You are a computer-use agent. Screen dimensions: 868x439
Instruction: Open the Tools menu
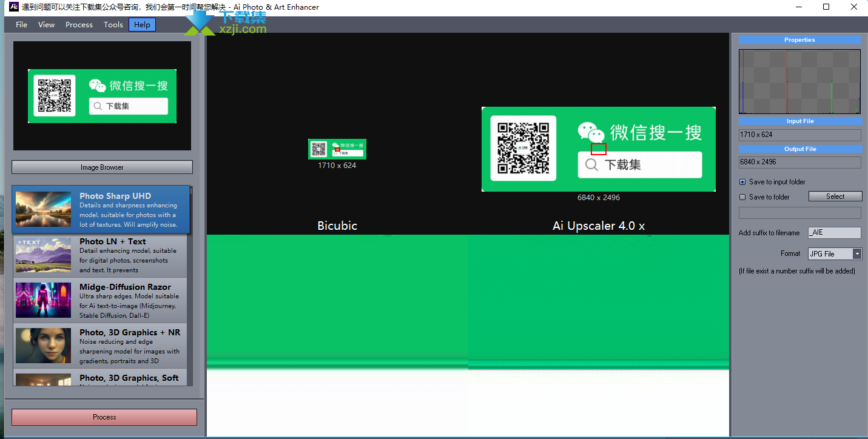pyautogui.click(x=113, y=25)
